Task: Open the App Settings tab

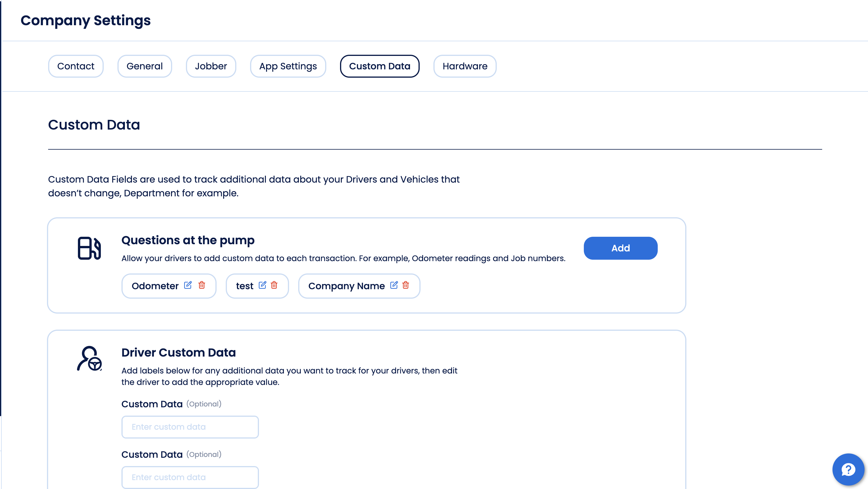Action: (288, 66)
